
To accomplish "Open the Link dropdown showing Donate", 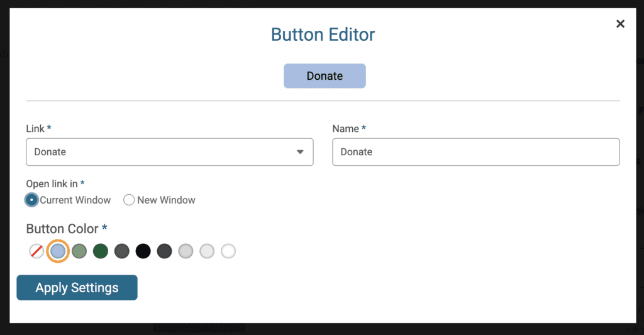I will [170, 152].
